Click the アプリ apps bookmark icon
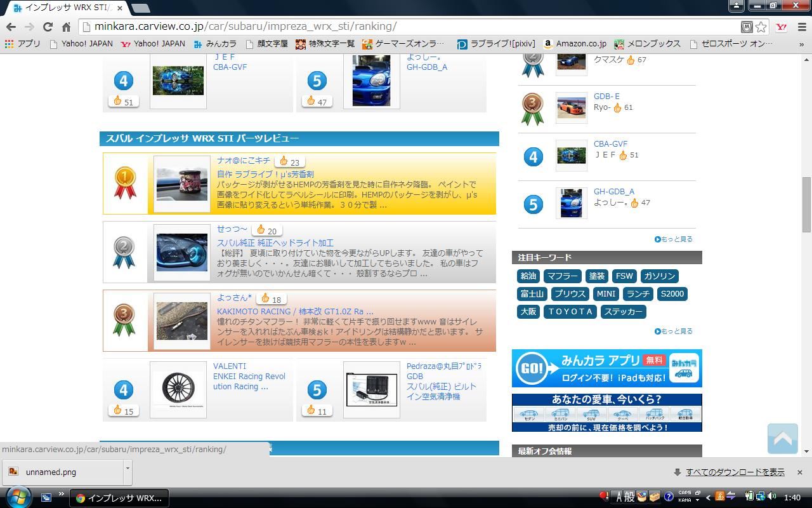This screenshot has height=508, width=812. tap(22, 44)
